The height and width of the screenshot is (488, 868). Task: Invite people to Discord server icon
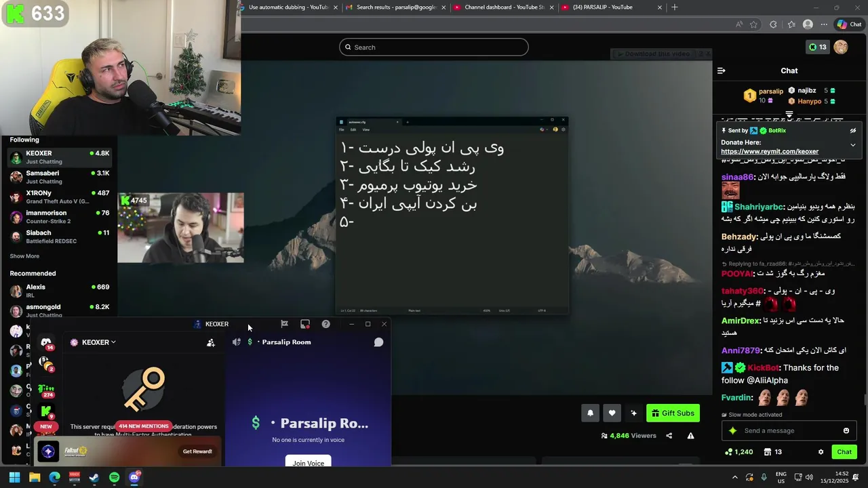(x=211, y=343)
